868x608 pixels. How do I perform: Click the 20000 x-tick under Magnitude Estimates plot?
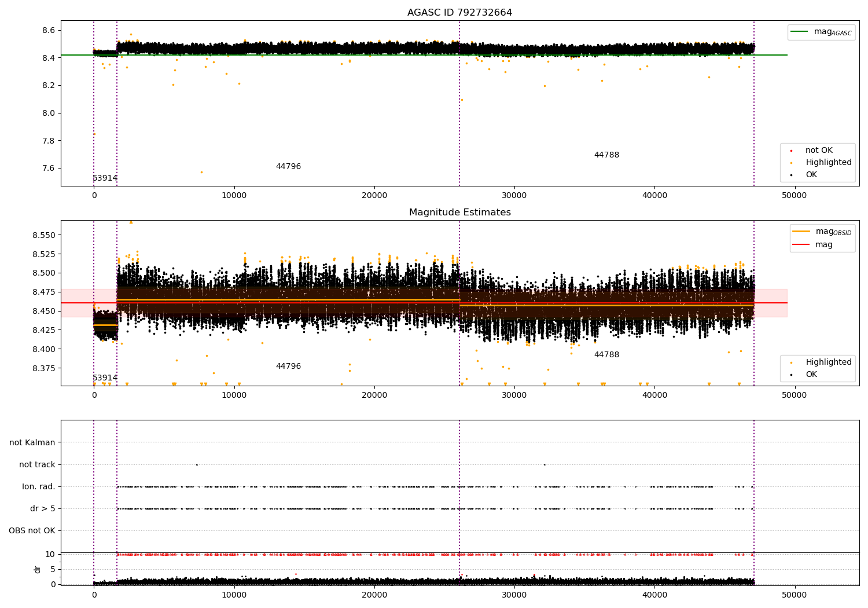(374, 395)
